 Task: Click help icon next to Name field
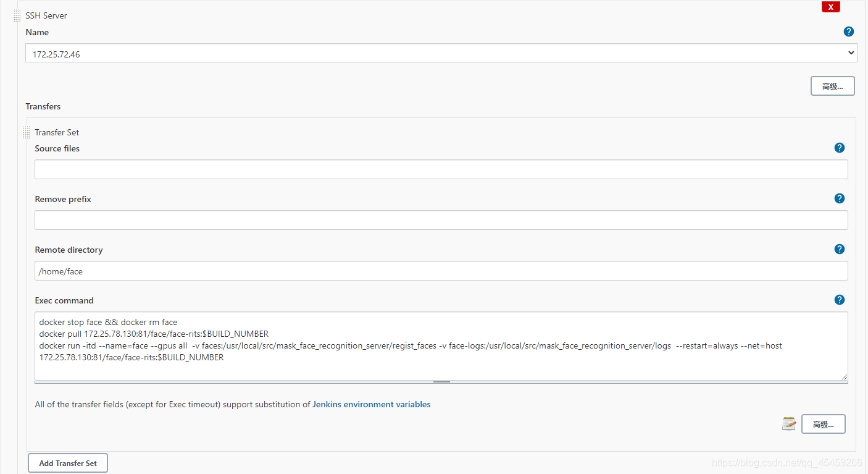848,32
